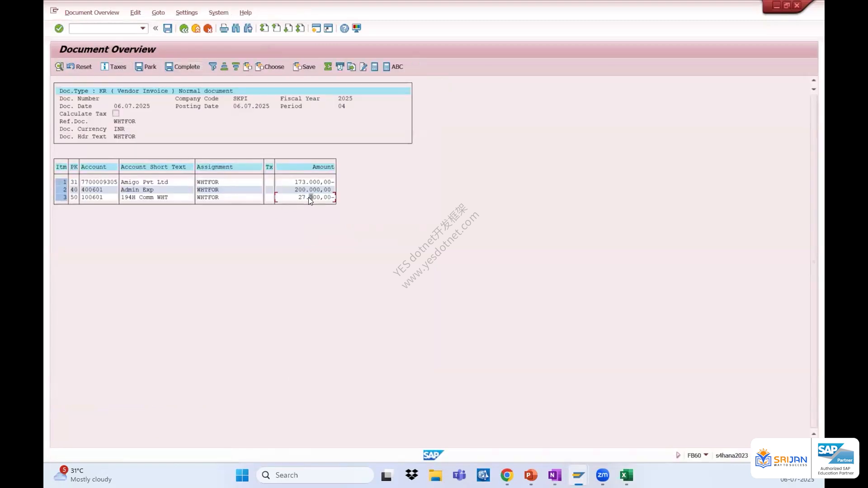Click the Find binoculars icon
868x488 pixels.
[x=236, y=28]
